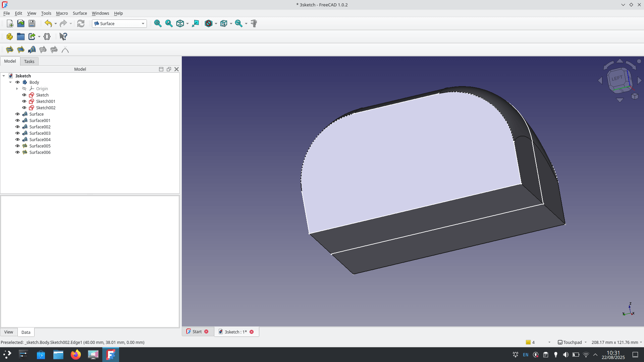The image size is (644, 362).
Task: Click the What's This help cursor icon
Action: (63, 37)
